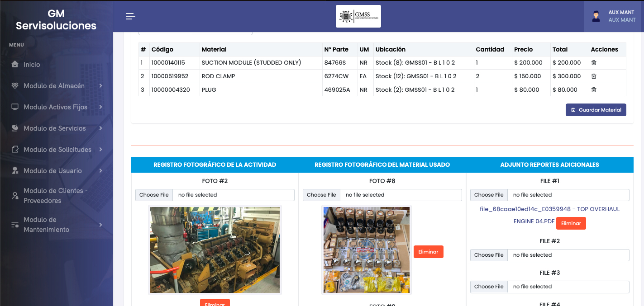Viewport: 644px width, 306px height.
Task: Open Modulo de Servicios menu item
Action: [x=54, y=128]
